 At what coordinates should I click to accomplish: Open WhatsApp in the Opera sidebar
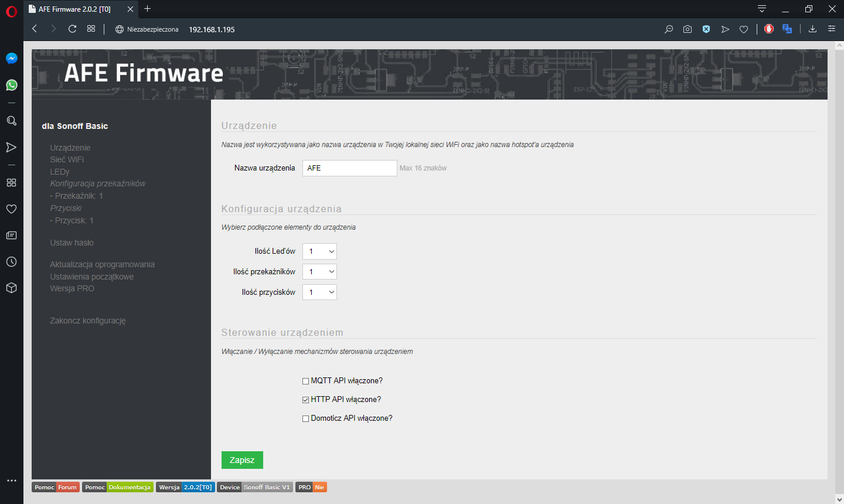point(11,85)
